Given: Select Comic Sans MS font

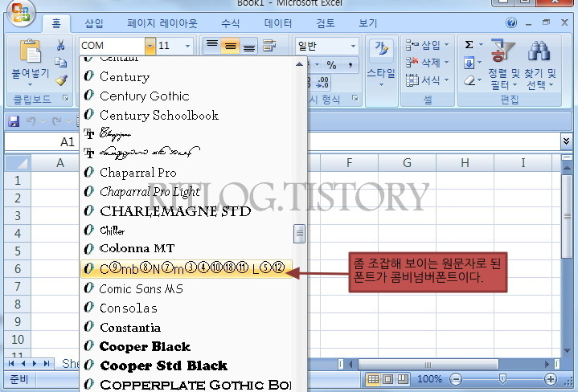Looking at the screenshot, I should coord(187,288).
